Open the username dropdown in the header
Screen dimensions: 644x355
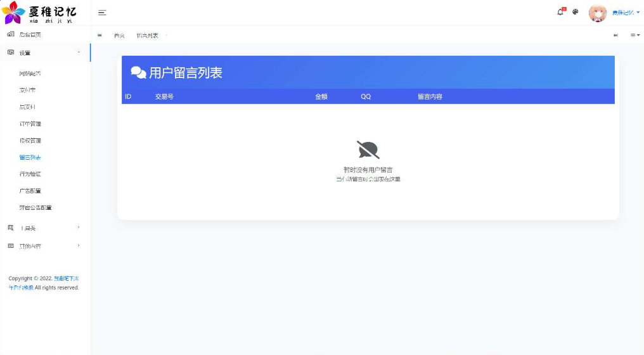tap(625, 13)
